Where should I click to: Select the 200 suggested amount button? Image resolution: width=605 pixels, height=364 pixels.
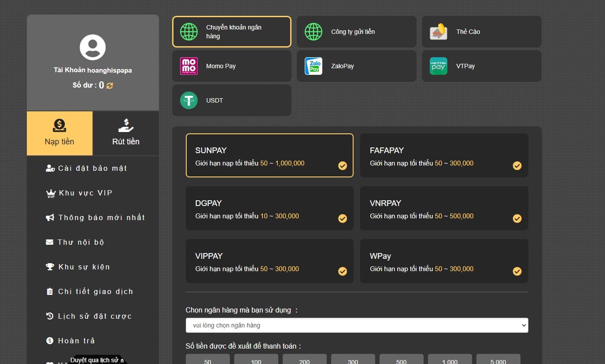point(305,359)
